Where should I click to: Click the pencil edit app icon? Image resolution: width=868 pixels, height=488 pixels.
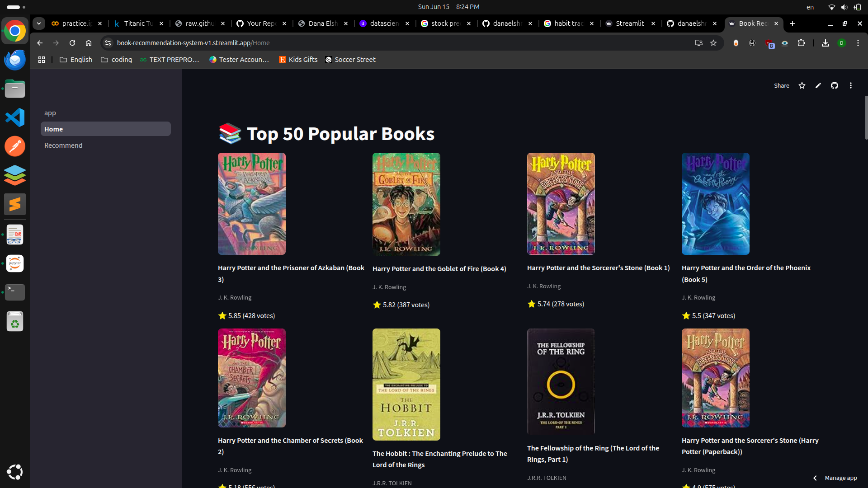(x=818, y=85)
